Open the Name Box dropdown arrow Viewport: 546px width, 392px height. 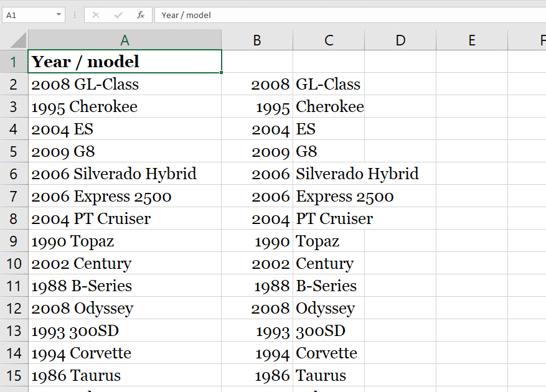coord(57,15)
